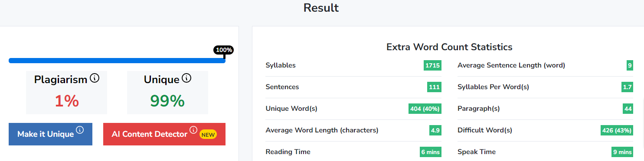Screen dimensions: 644x161
Task: Click info icon on AI Content Detector
Action: 193,130
